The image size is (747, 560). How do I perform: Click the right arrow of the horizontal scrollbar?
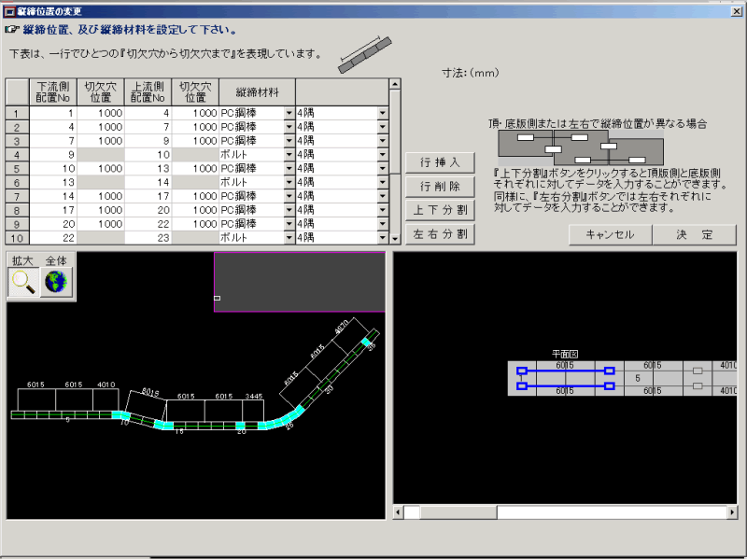pyautogui.click(x=732, y=512)
